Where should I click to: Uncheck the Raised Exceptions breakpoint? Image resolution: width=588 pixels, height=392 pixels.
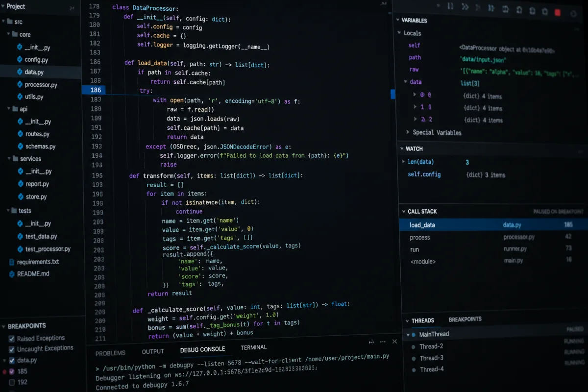coord(12,339)
